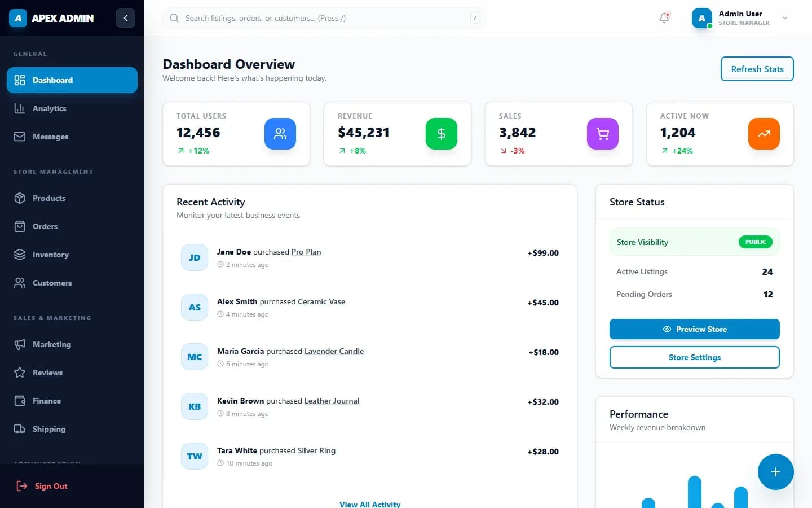This screenshot has width=812, height=508.
Task: Click the green Revenue dollar icon
Action: [x=442, y=134]
